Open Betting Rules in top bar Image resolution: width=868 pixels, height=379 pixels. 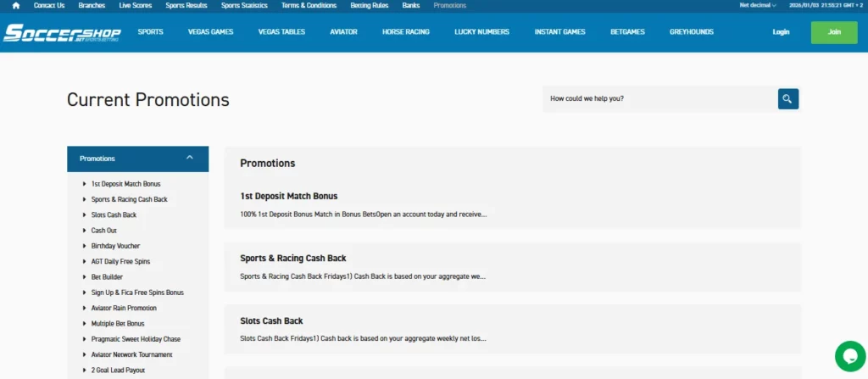click(x=369, y=5)
